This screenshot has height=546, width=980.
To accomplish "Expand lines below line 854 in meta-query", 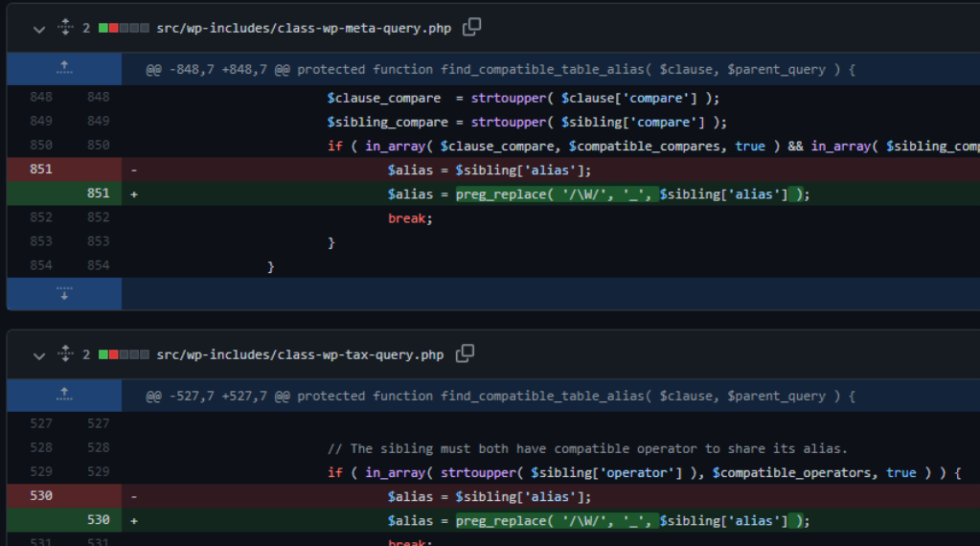I will click(x=64, y=294).
